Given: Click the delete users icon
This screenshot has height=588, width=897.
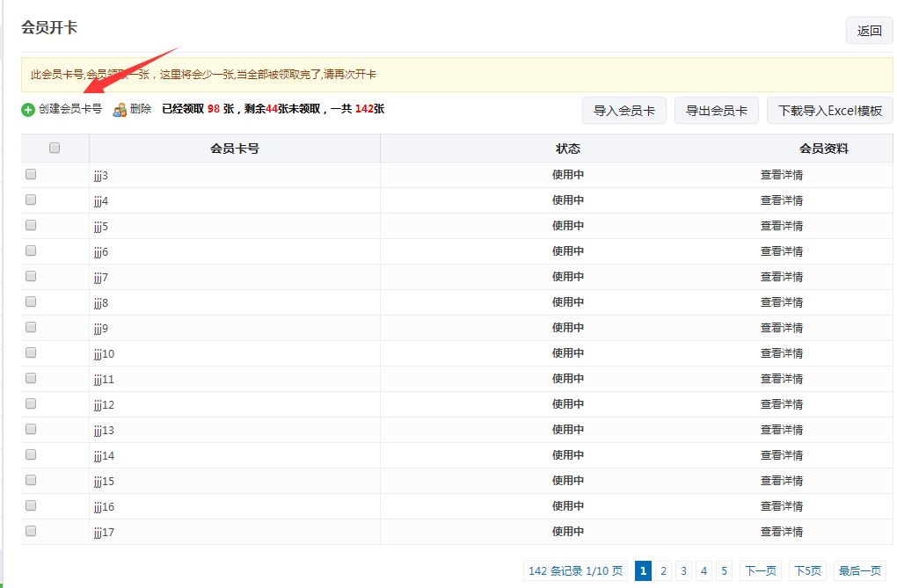Looking at the screenshot, I should (x=120, y=110).
